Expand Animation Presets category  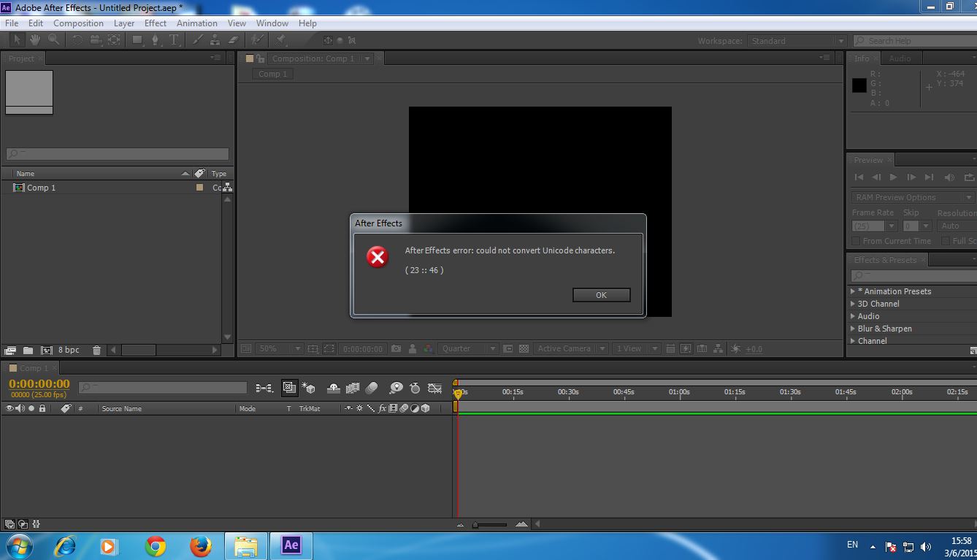[853, 291]
